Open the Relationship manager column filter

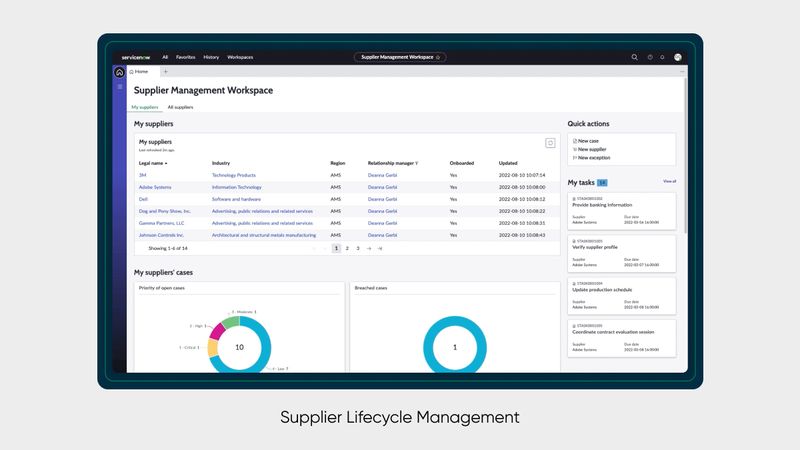417,162
